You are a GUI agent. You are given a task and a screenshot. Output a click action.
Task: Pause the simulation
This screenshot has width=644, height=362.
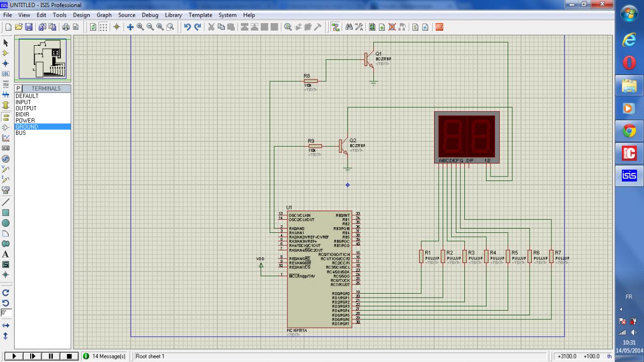(x=51, y=356)
